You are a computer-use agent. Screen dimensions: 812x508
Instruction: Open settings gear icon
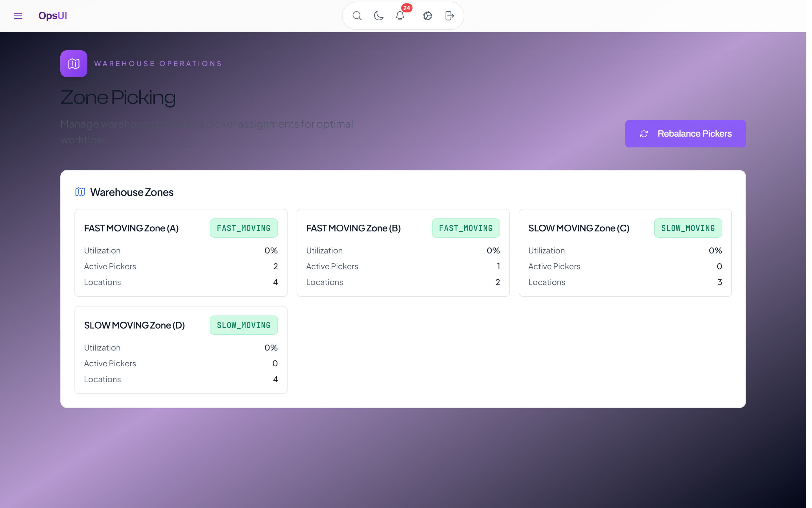(427, 16)
